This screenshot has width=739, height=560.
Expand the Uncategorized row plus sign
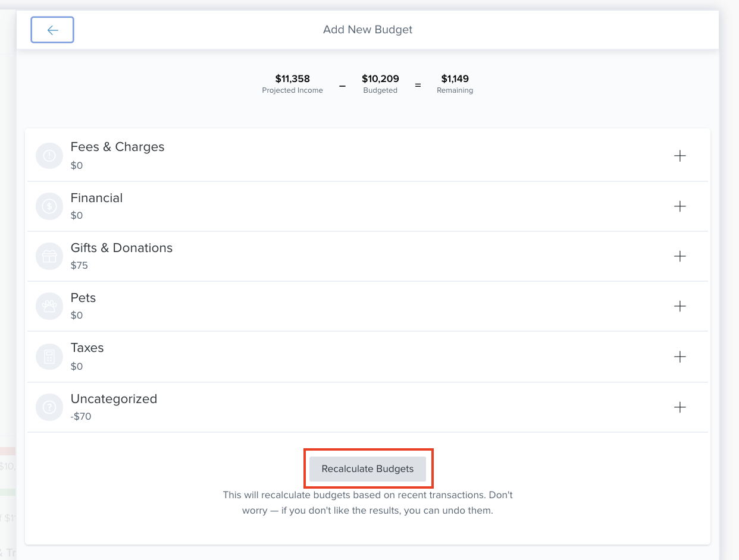point(679,407)
